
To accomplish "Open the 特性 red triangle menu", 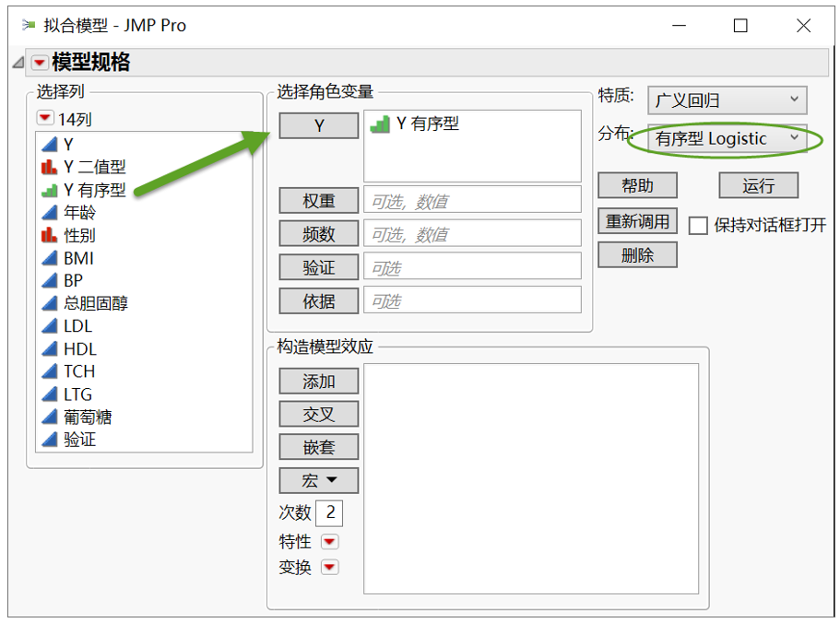I will click(x=330, y=542).
